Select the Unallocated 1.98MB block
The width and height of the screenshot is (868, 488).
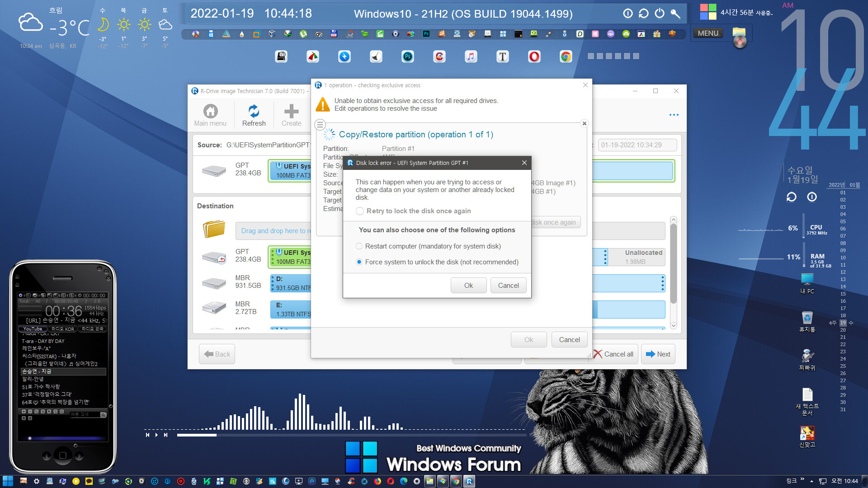coord(637,257)
